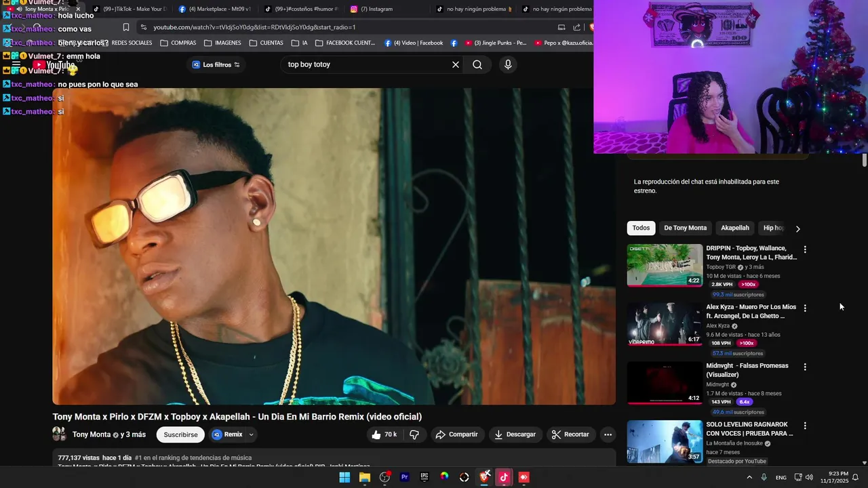Open the 'Midnvght - Falsas Promesas' thumbnail
Image resolution: width=868 pixels, height=488 pixels.
pyautogui.click(x=665, y=383)
